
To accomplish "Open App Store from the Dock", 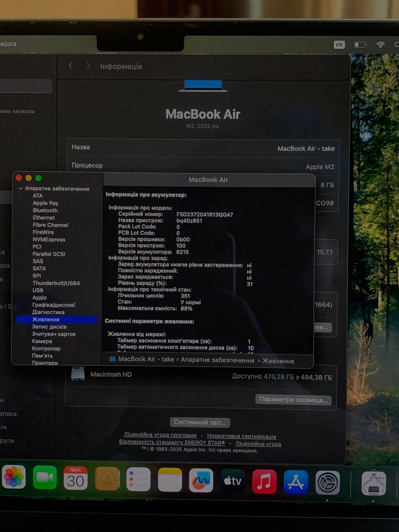I will (x=296, y=482).
